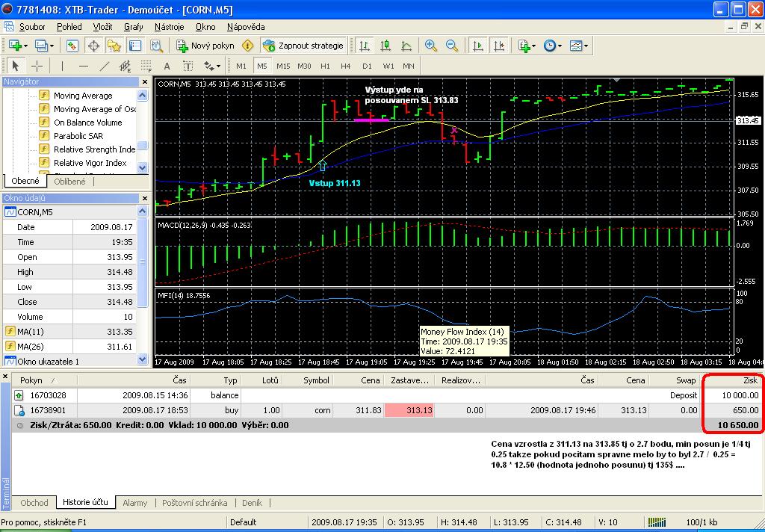Switch to the Alarmy terminal tab
Image resolution: width=765 pixels, height=532 pixels.
click(134, 503)
